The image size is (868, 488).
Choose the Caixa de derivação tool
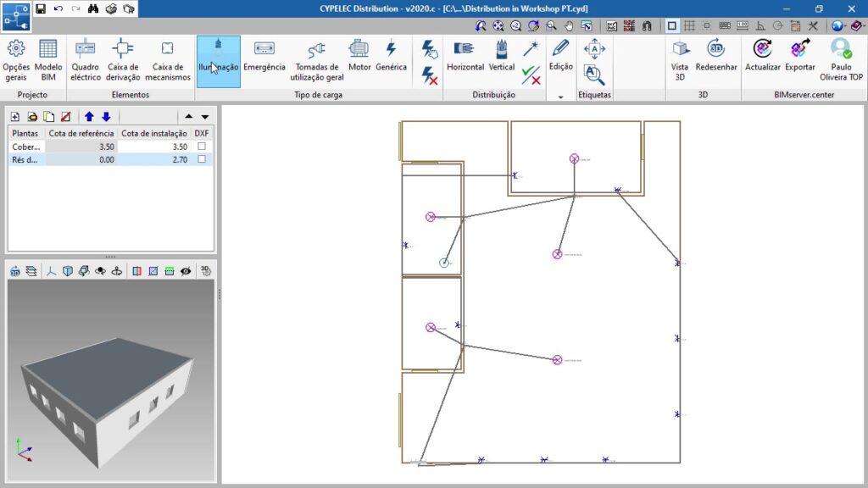(x=123, y=58)
